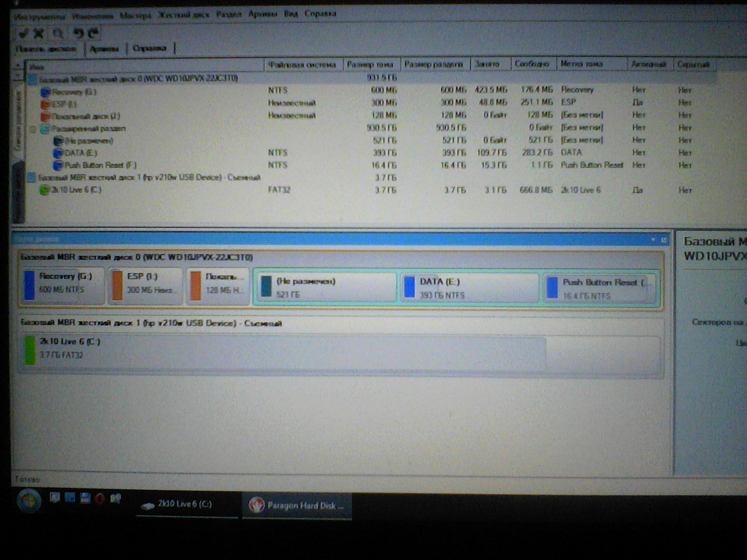Switch to the Архивы tab

(x=104, y=49)
